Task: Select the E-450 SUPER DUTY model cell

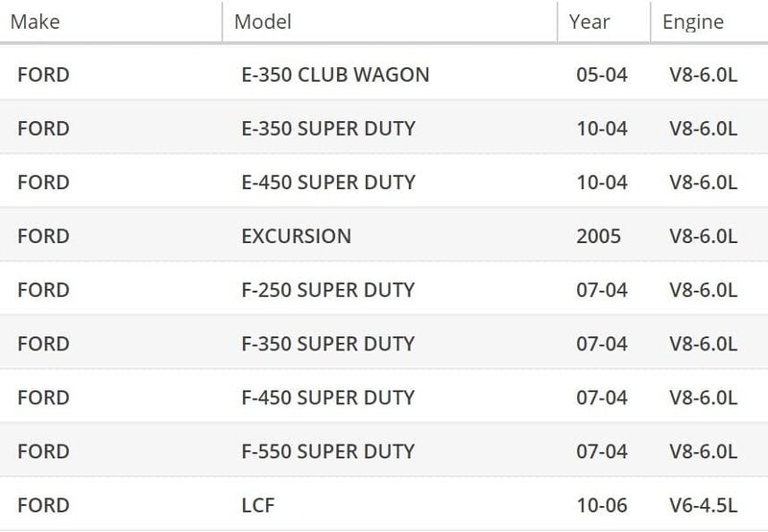Action: pos(328,182)
